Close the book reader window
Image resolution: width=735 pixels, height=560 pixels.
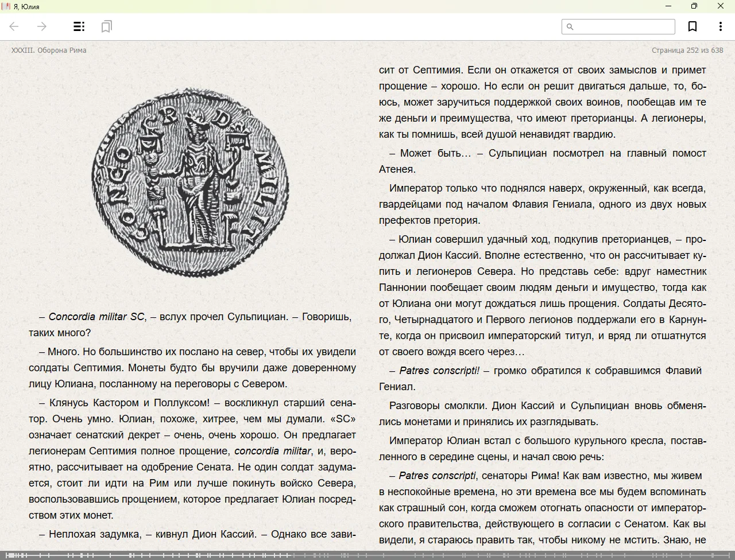(721, 6)
